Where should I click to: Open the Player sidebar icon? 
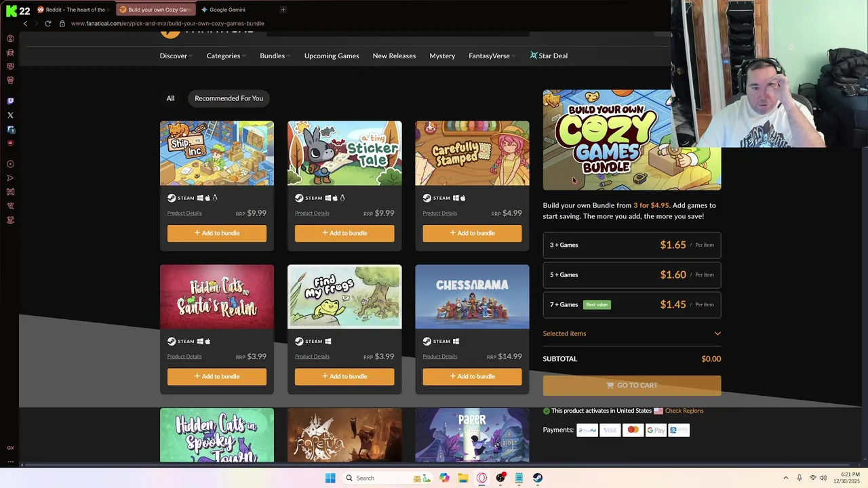coord(10,164)
